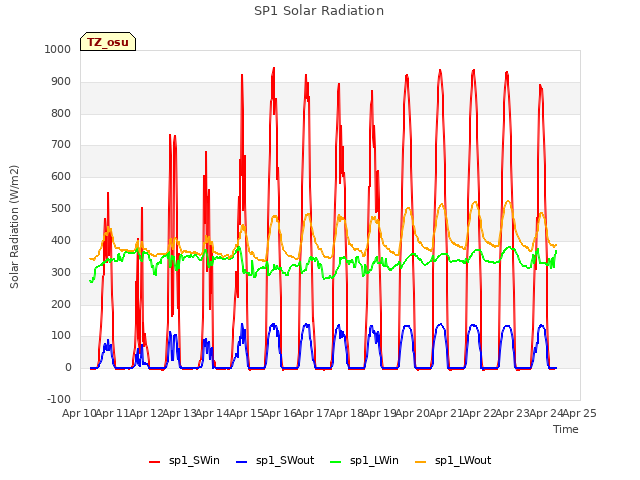The image size is (640, 480).
Task: Click the Apr 25 x-axis label
Action: tap(579, 413)
